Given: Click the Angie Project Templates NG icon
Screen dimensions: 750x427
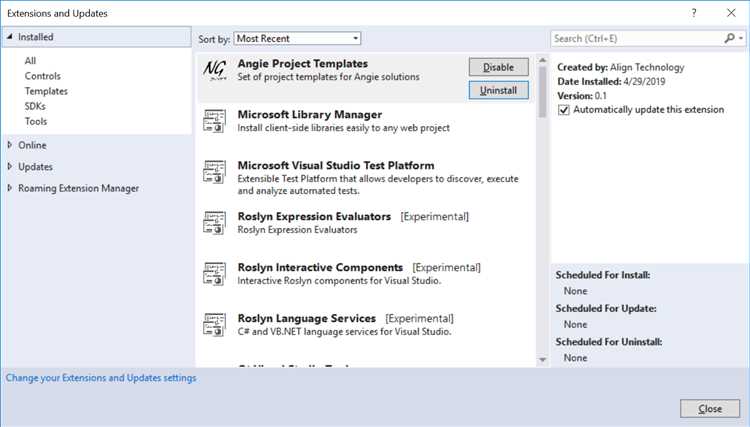Looking at the screenshot, I should [214, 70].
